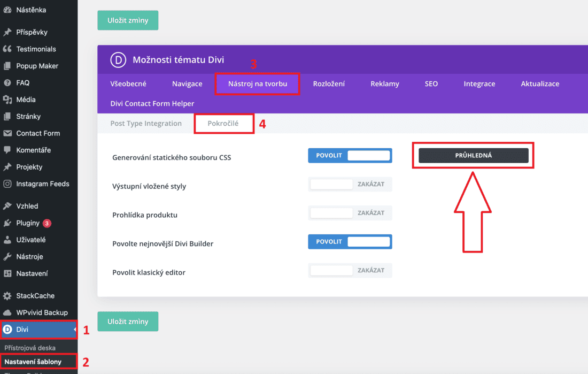Open the SEO tab
The image size is (588, 374).
tap(431, 84)
